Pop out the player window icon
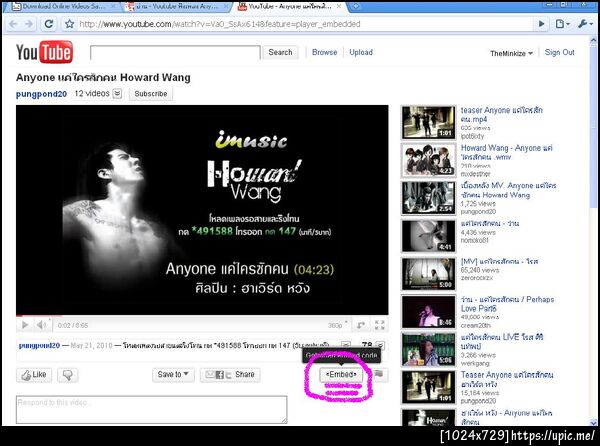 click(x=360, y=325)
